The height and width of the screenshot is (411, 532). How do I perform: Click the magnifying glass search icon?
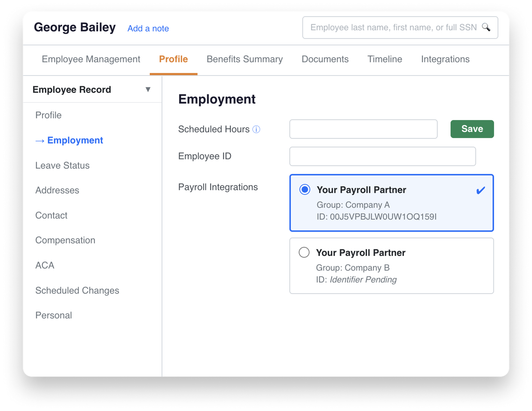pos(486,27)
